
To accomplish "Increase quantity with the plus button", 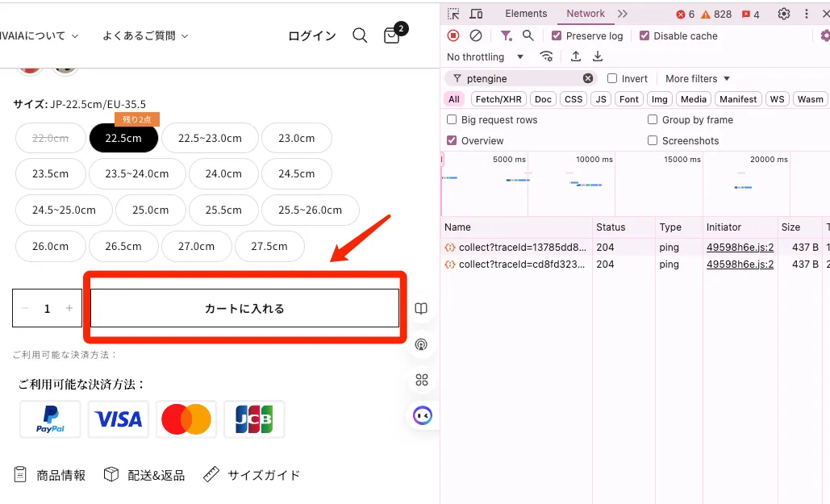I will 69,308.
